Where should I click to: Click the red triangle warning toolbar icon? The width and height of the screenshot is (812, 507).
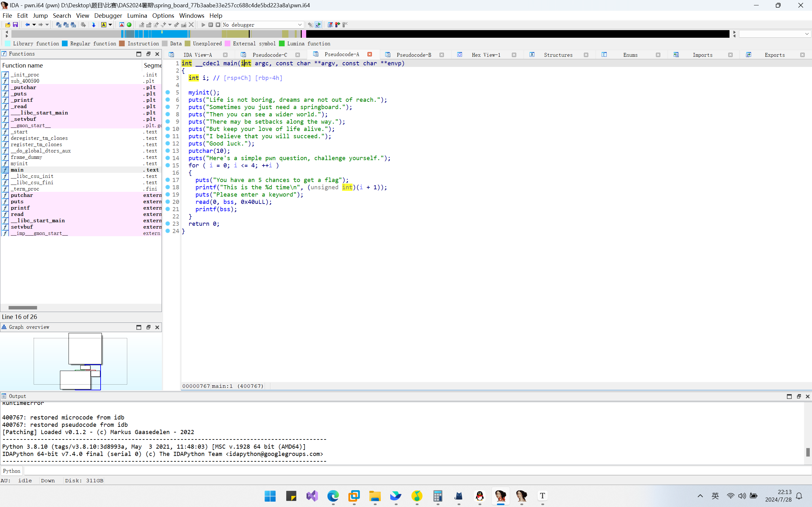(x=122, y=25)
